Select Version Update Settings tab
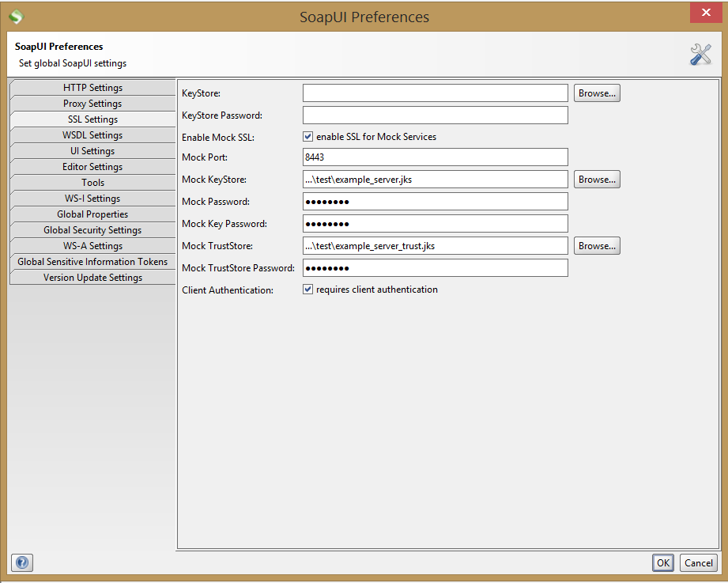Viewport: 728px width, 583px height. (92, 278)
